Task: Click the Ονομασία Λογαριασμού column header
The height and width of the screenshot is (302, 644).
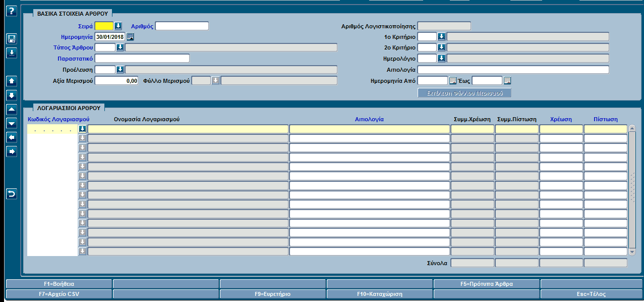Action: pos(147,119)
